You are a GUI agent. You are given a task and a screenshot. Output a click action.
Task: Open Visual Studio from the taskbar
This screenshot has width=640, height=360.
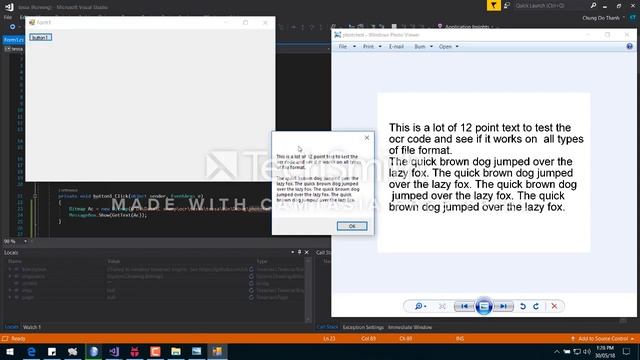coord(114,351)
